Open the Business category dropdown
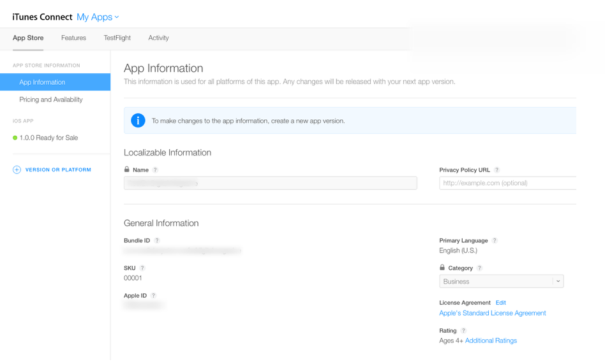Viewport: 605px width, 364px height. (502, 282)
